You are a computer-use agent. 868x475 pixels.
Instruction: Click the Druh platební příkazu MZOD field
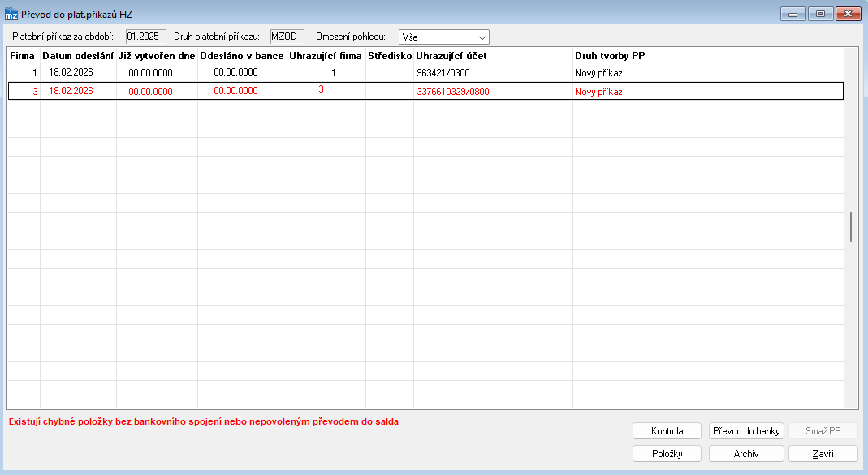click(x=287, y=37)
